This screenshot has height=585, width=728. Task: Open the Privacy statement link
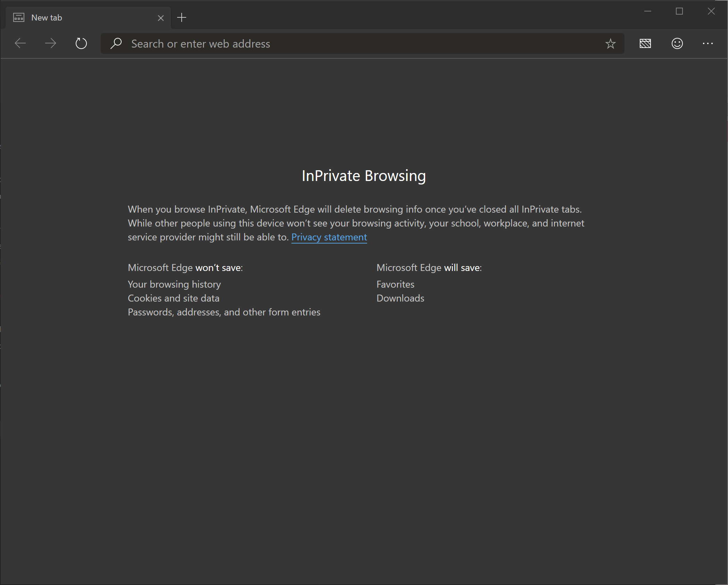(329, 237)
